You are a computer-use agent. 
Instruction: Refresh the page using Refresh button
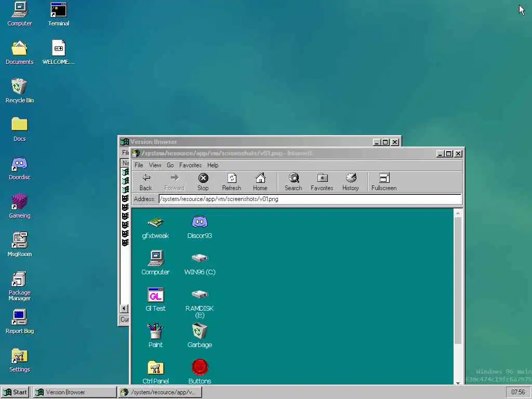click(x=231, y=182)
